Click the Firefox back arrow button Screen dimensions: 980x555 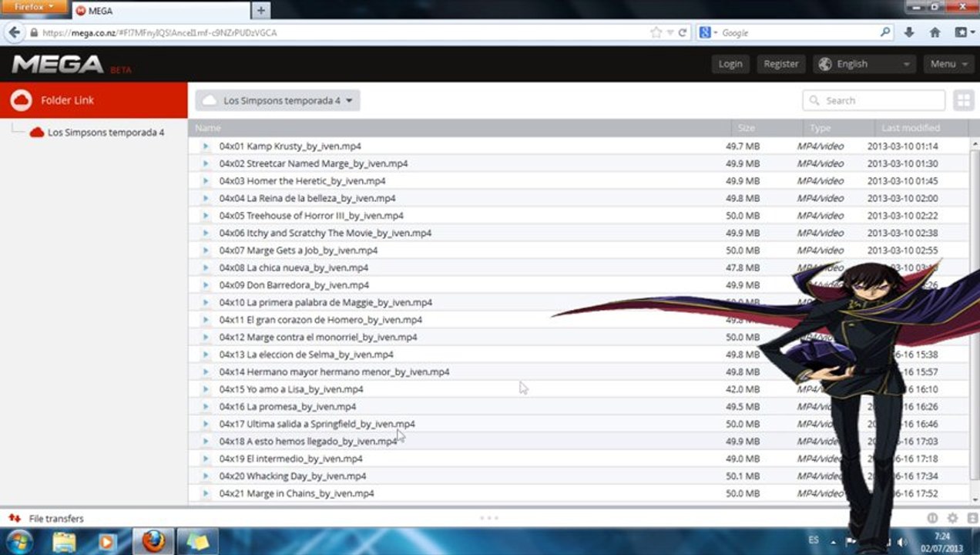click(14, 33)
